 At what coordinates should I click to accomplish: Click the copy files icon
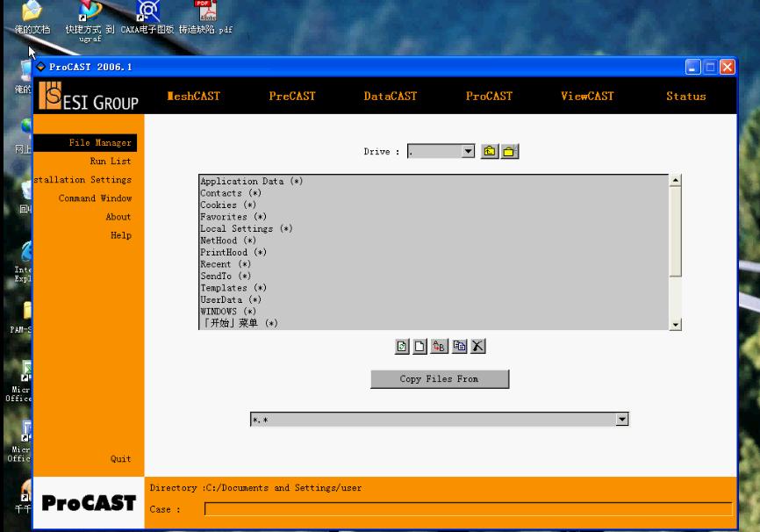click(x=460, y=346)
